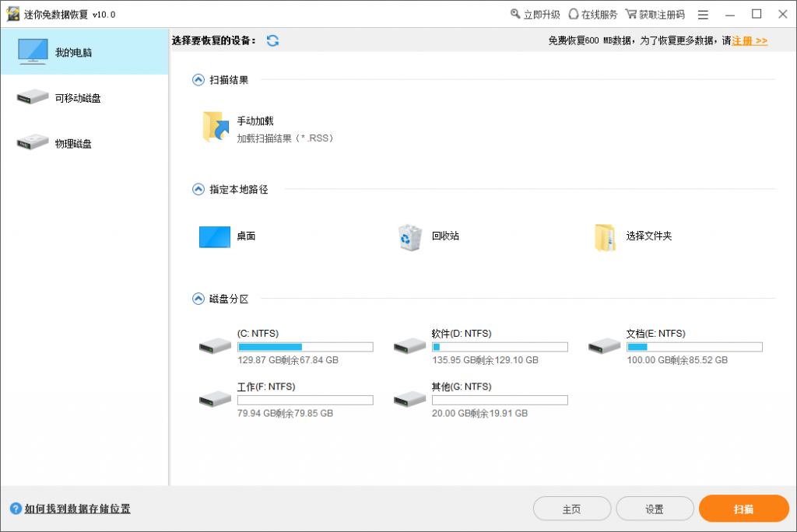The image size is (797, 532).
Task: Click the 手动加载 folder icon
Action: click(216, 127)
